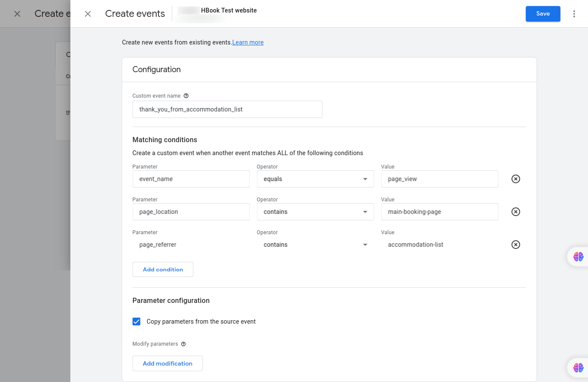The width and height of the screenshot is (588, 382).
Task: Click the lower brain extension icon
Action: tap(578, 368)
